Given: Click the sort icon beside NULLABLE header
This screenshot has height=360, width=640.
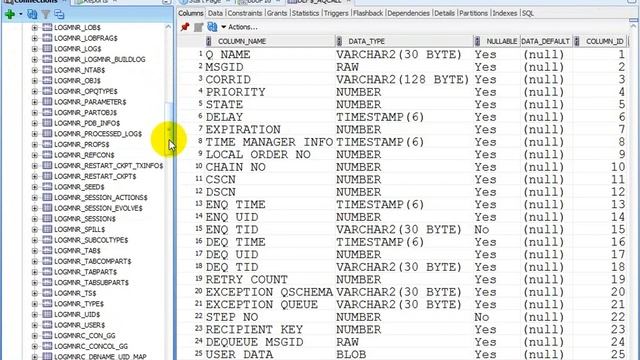Looking at the screenshot, I should tap(477, 41).
